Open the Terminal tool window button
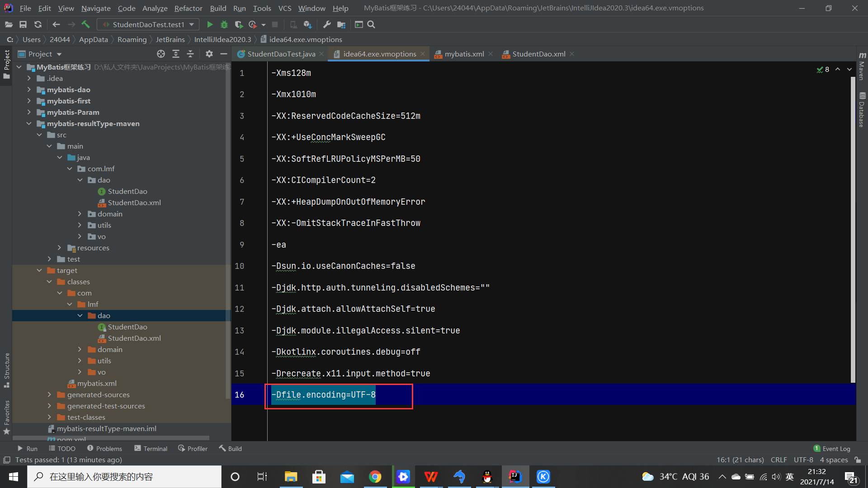Image resolution: width=868 pixels, height=488 pixels. 151,448
